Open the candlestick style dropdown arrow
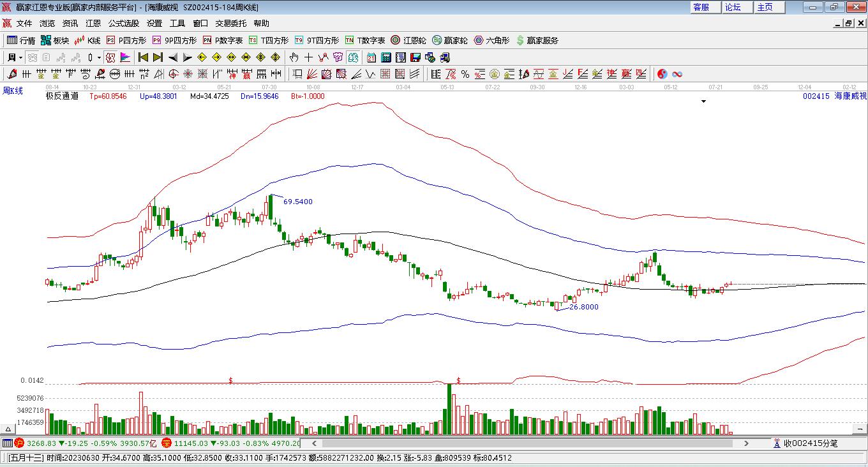Viewport: 868px width, 467px height. [99, 57]
